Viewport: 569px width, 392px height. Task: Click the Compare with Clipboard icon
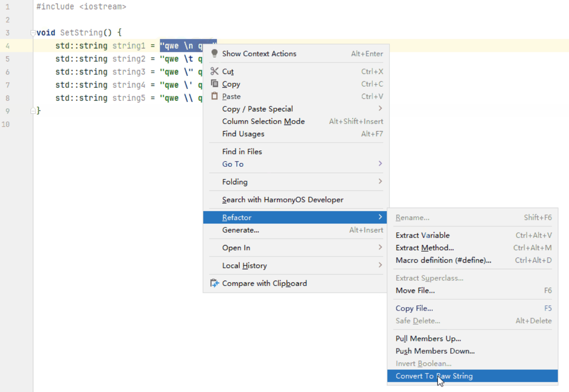215,283
